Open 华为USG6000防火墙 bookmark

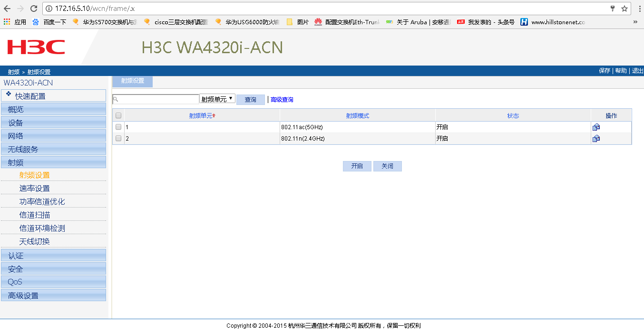tap(247, 22)
